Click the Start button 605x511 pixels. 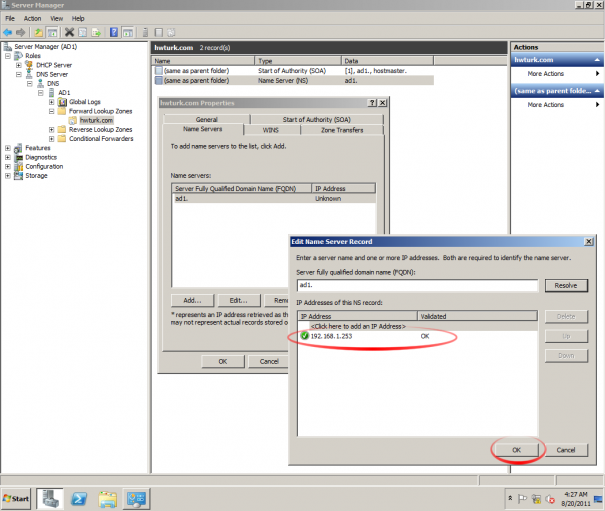pyautogui.click(x=16, y=498)
